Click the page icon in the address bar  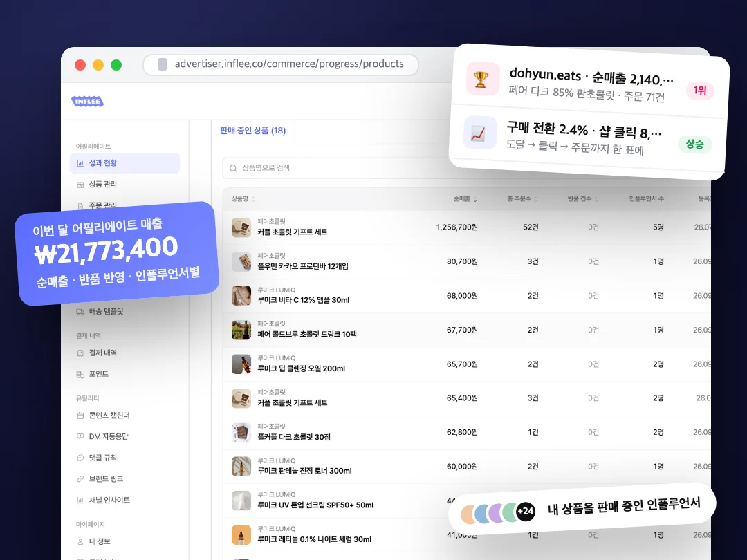[163, 64]
